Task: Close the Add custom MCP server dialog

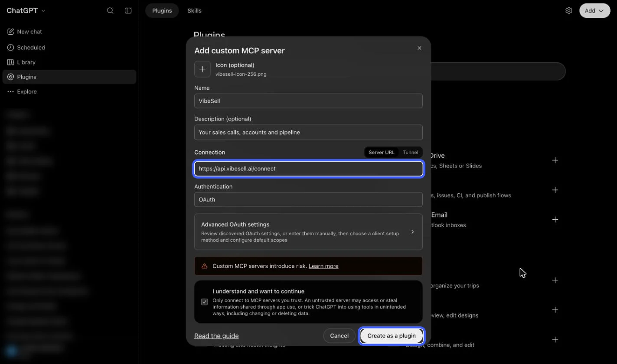Action: click(419, 48)
